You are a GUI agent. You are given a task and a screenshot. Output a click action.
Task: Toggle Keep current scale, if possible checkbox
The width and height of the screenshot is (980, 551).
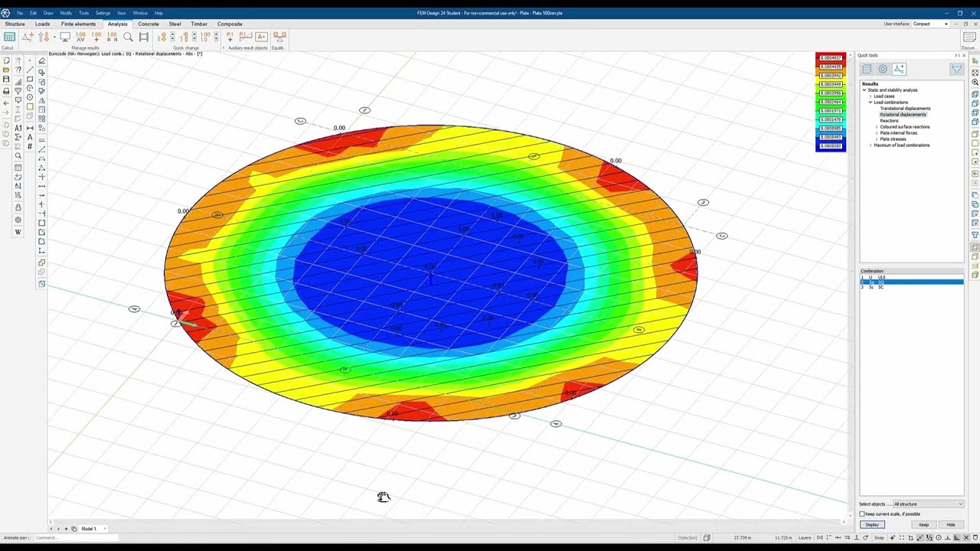tap(862, 514)
